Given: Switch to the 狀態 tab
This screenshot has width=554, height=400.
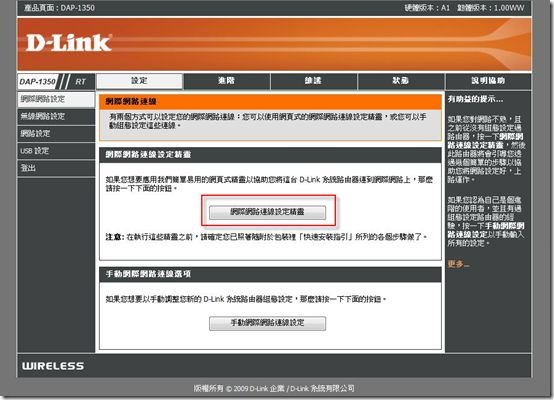Looking at the screenshot, I should [400, 81].
